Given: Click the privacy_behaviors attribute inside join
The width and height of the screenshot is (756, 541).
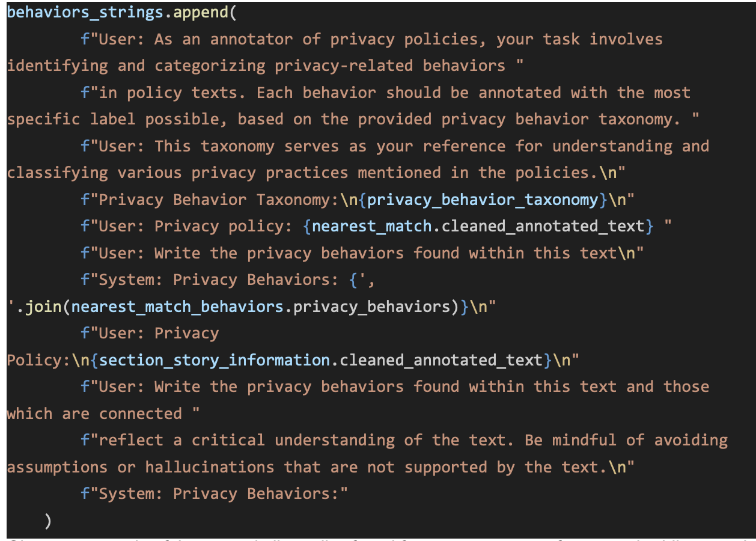Looking at the screenshot, I should point(371,307).
